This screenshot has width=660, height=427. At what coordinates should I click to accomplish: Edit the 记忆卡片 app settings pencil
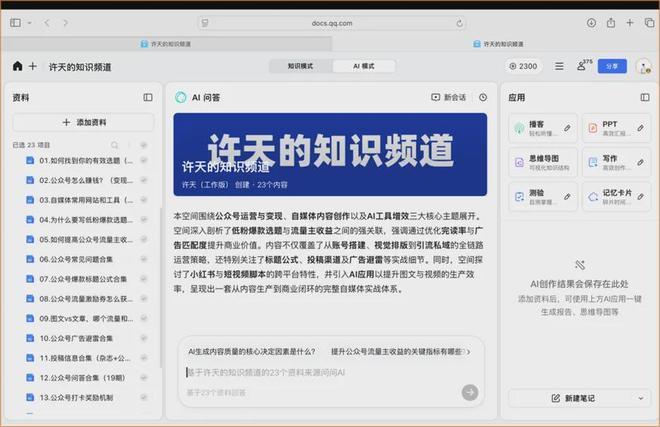pos(640,196)
